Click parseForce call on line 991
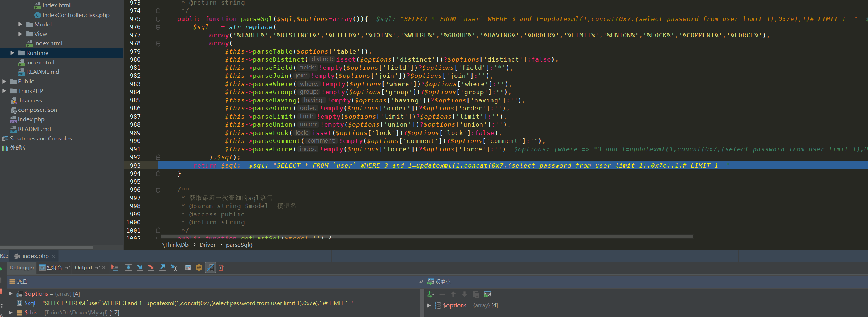Image resolution: width=868 pixels, height=317 pixels. 272,149
